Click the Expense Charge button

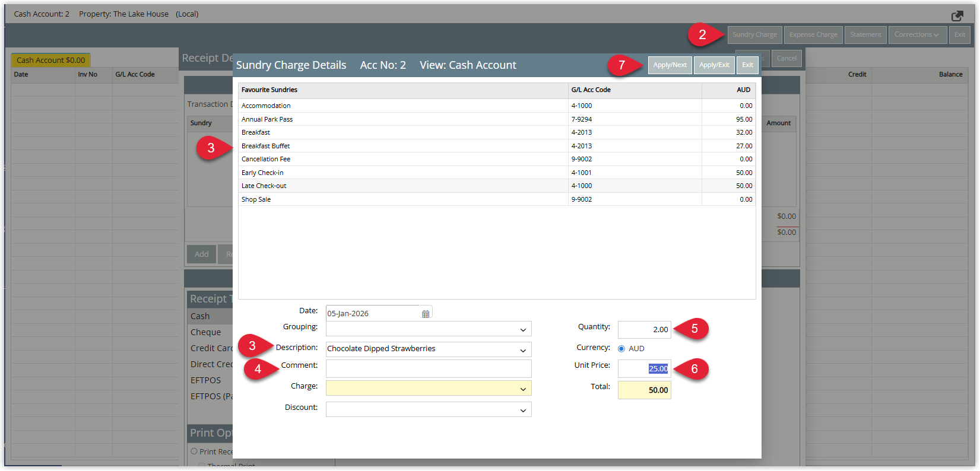click(x=813, y=34)
